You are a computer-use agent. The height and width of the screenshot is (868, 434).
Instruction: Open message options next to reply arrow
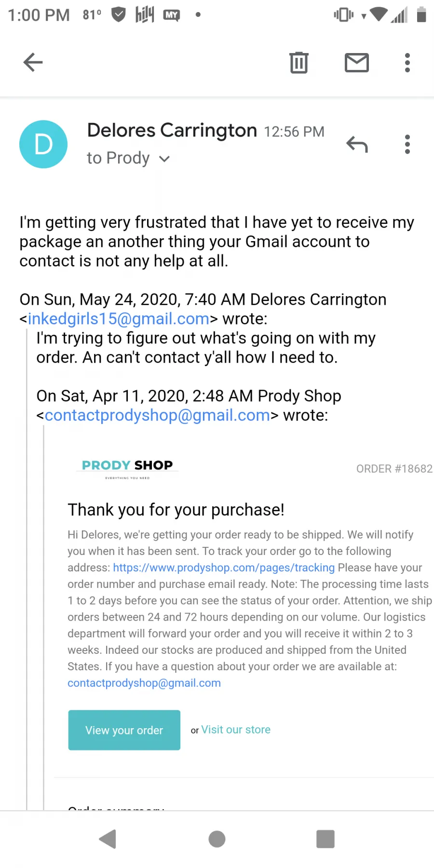click(x=407, y=144)
